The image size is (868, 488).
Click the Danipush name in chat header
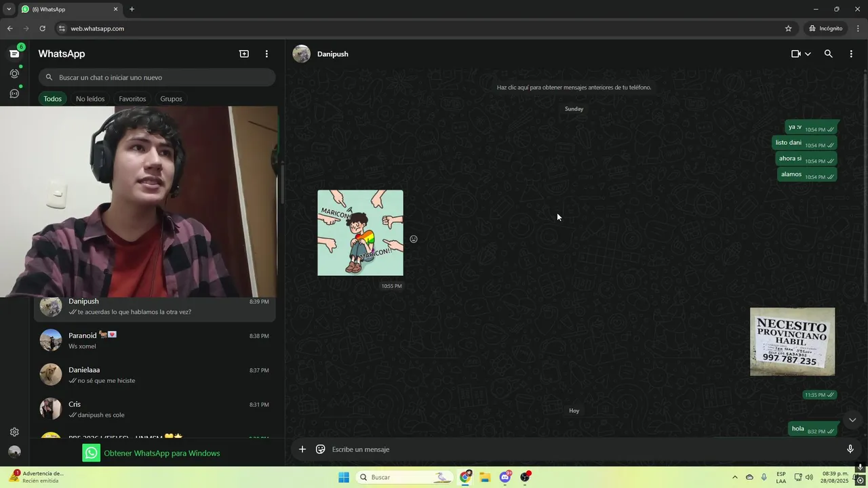point(332,54)
